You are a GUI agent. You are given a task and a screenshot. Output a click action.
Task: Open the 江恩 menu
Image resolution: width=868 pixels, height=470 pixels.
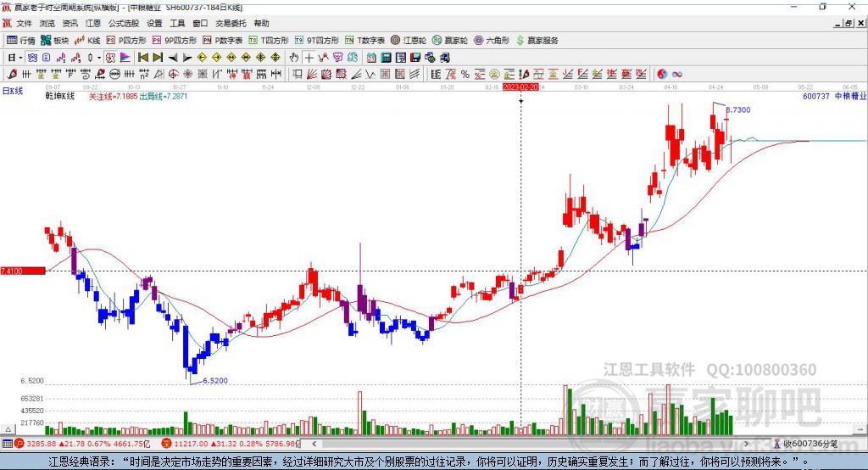tap(93, 23)
